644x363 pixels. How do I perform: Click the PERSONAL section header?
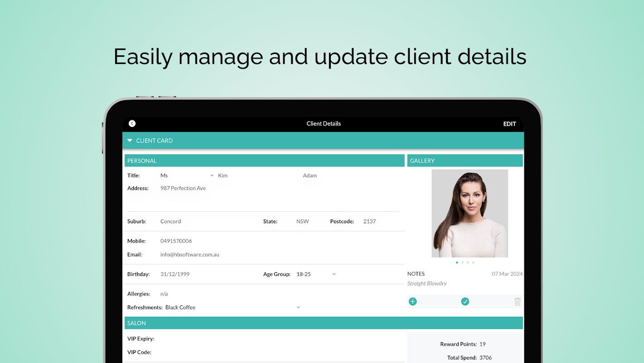click(264, 161)
